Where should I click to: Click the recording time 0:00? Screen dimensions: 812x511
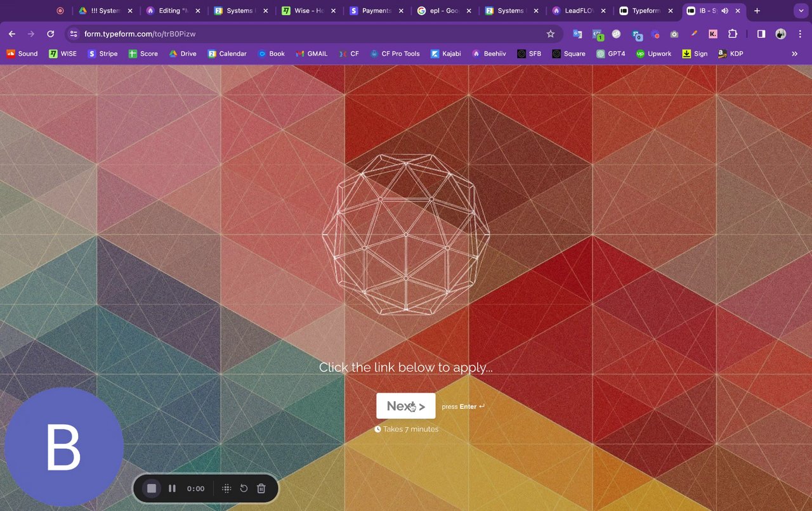click(195, 489)
